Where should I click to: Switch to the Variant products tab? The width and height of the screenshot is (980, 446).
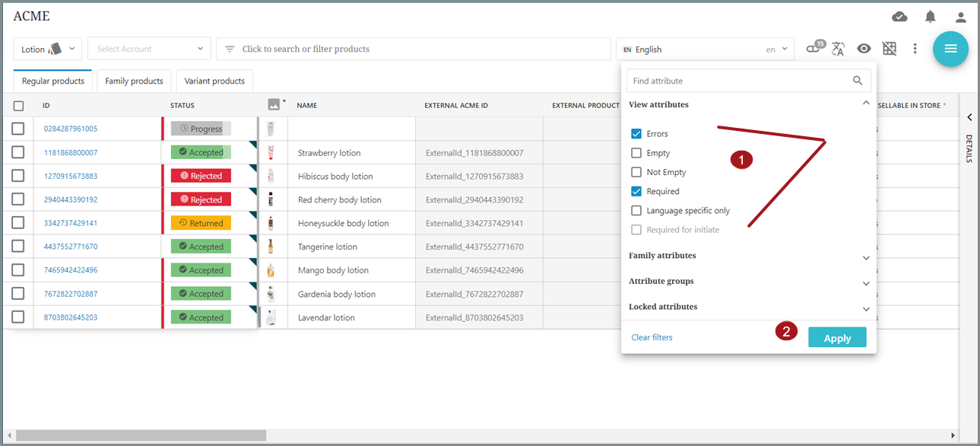(x=214, y=81)
